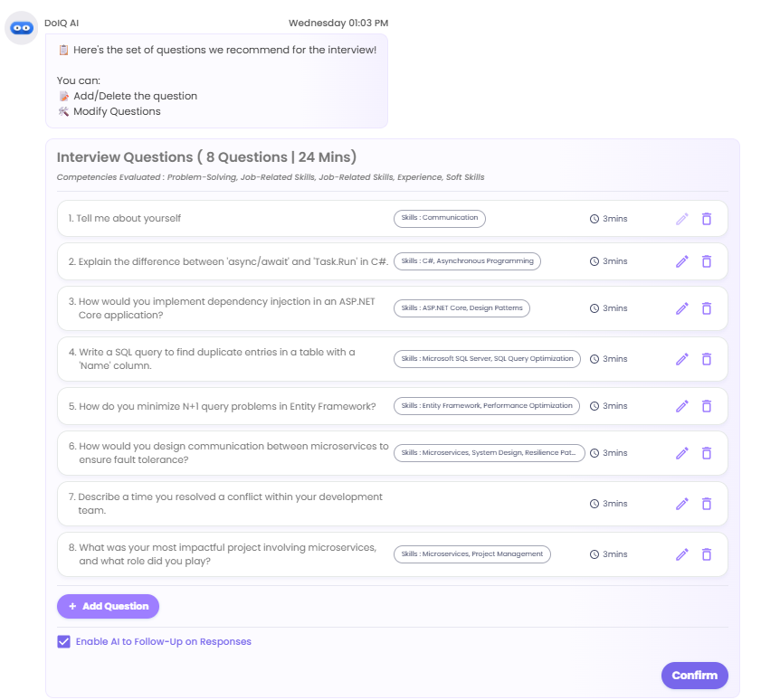Remove the microservices fault tolerance question

click(x=707, y=453)
